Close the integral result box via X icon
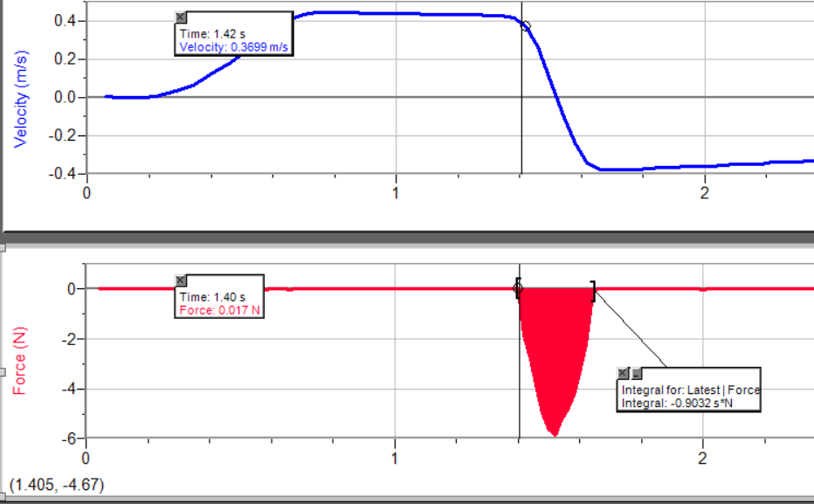The image size is (814, 504). (622, 373)
